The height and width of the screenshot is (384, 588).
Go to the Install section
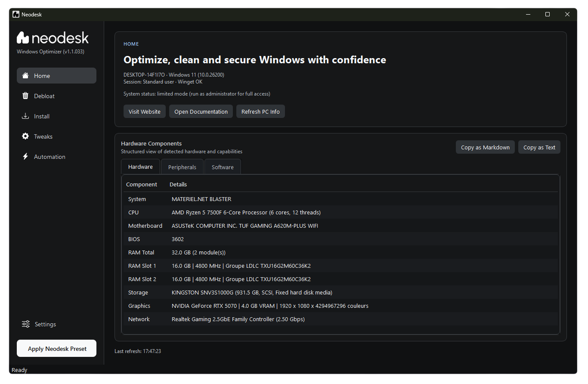pos(56,116)
